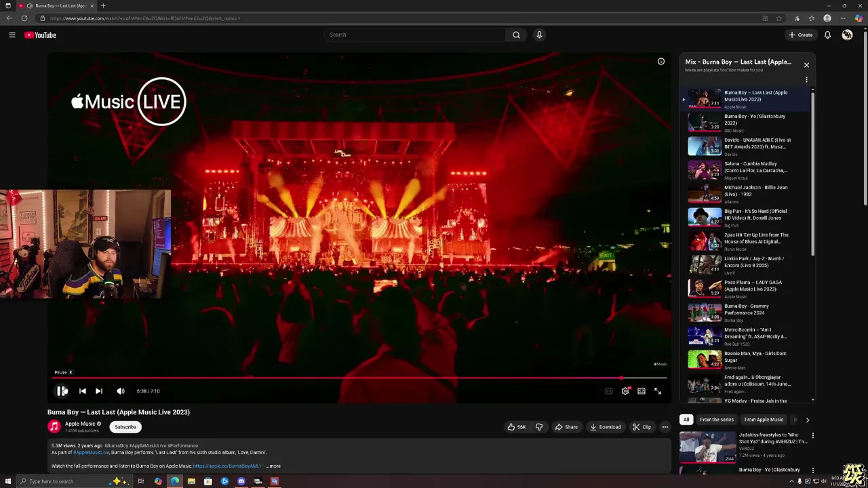Download the video
Viewport: 868px width, 488px height.
point(606,427)
